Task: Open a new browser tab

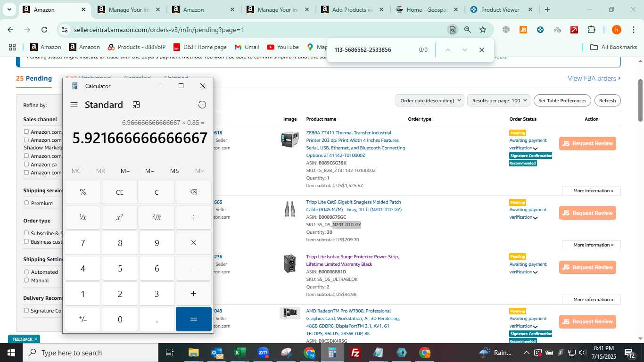Action: click(x=547, y=9)
